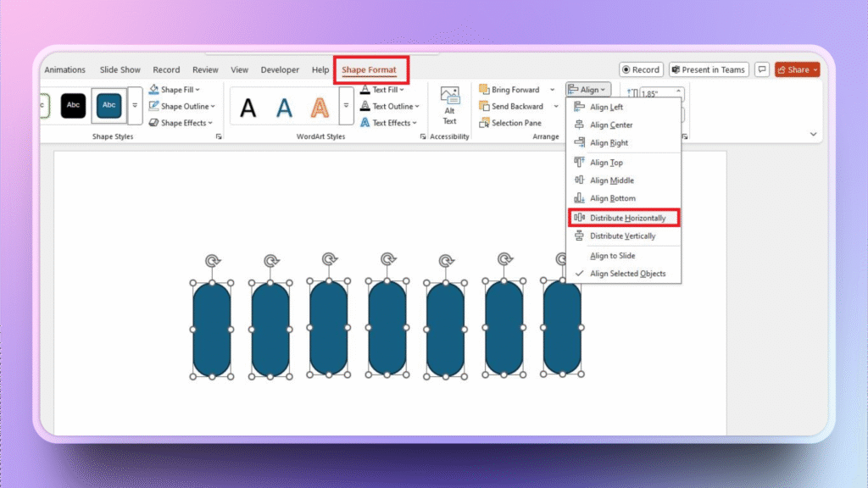
Task: Switch to the Shape Format tab
Action: (x=369, y=70)
